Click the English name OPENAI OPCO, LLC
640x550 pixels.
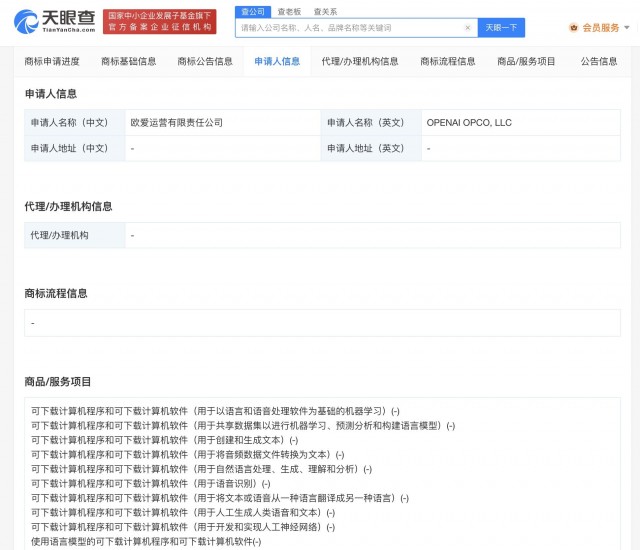coord(469,123)
